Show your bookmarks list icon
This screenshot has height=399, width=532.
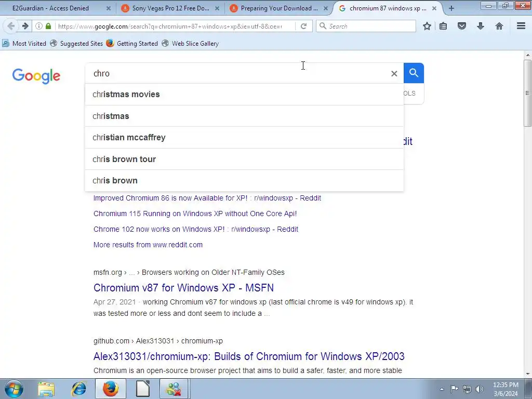click(x=443, y=26)
